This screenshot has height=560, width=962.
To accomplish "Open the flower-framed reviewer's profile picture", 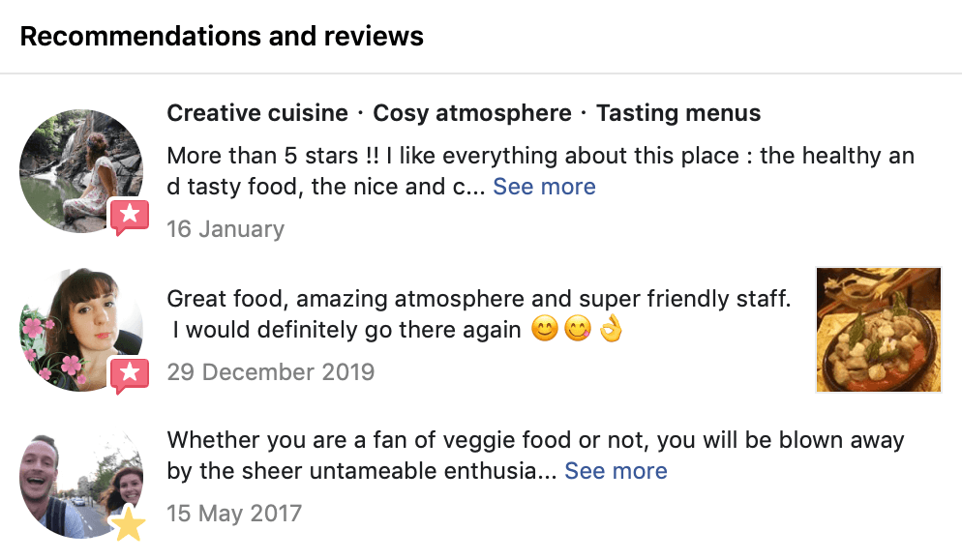I will (x=77, y=327).
